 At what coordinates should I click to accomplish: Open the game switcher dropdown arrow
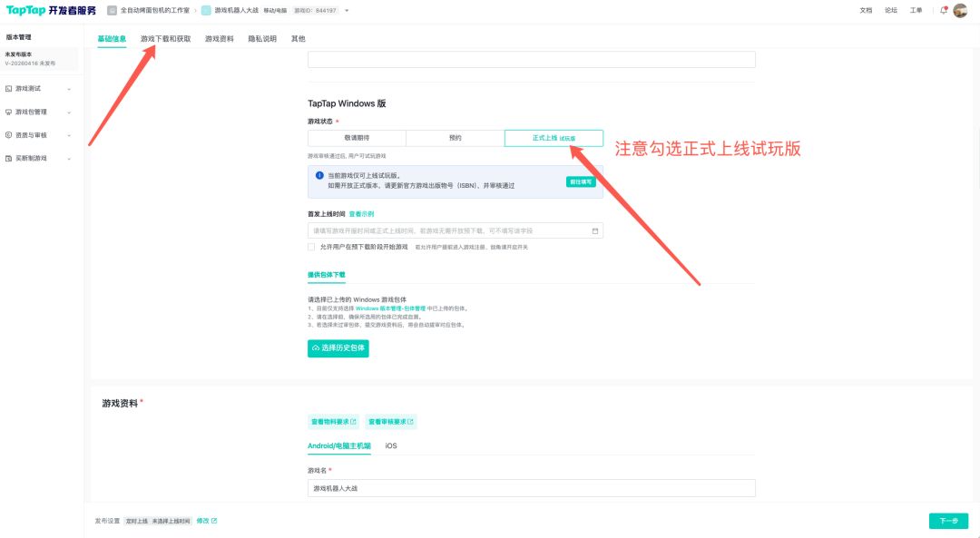347,11
